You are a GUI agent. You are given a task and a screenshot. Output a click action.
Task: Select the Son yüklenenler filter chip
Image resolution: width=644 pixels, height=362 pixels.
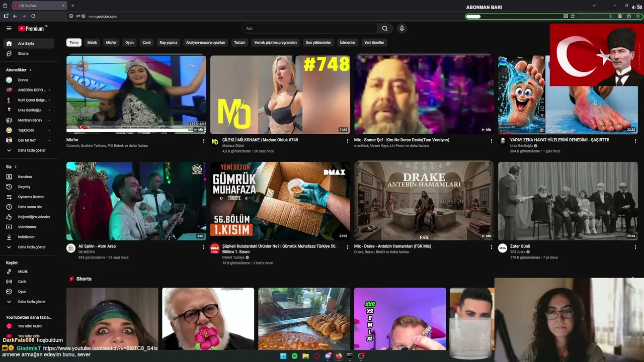[318, 43]
